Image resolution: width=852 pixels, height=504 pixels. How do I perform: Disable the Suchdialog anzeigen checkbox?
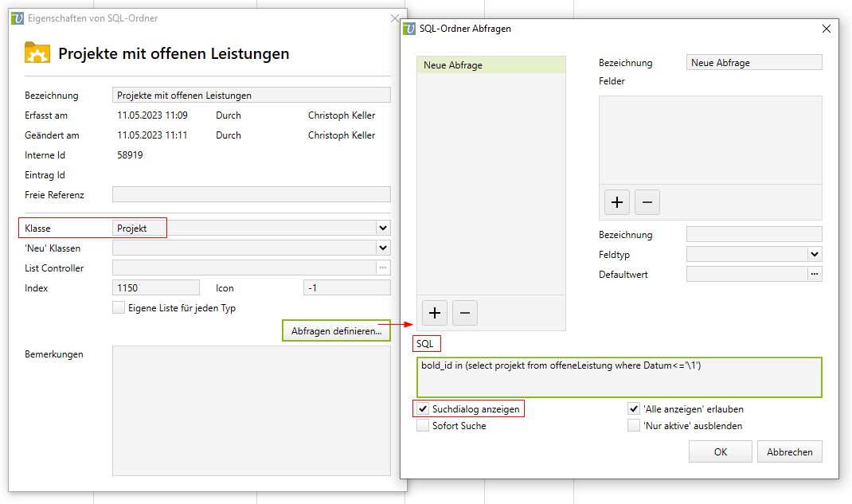[423, 409]
